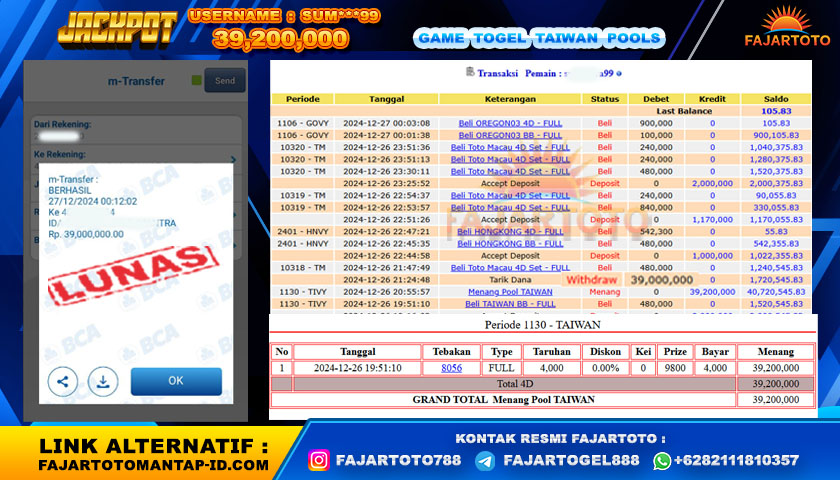Open the chevron next to Ke Rekening
This screenshot has width=840, height=480.
coord(234,160)
